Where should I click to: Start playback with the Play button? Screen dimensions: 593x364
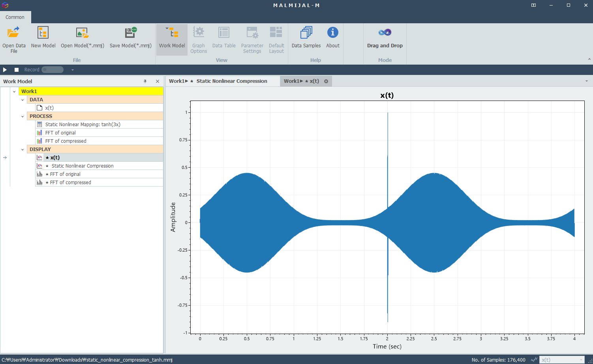5,70
